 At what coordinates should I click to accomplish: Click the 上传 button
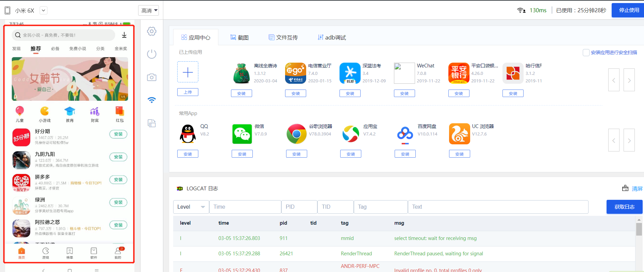click(188, 92)
